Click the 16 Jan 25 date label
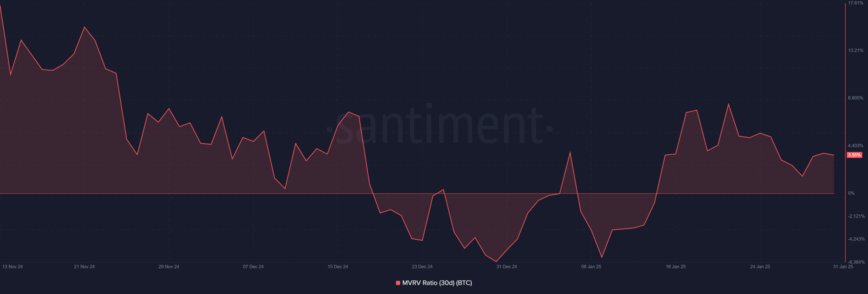 click(x=676, y=267)
